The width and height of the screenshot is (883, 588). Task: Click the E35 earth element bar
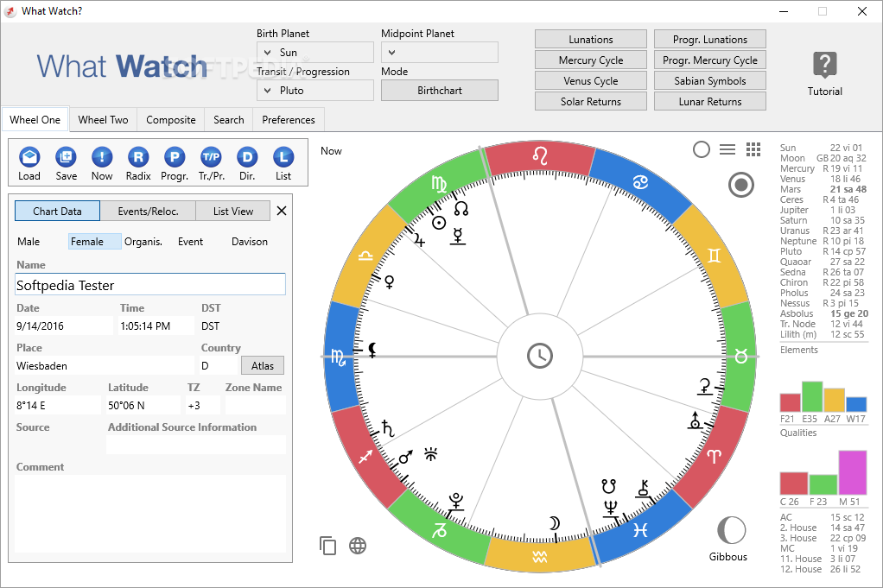coord(812,396)
